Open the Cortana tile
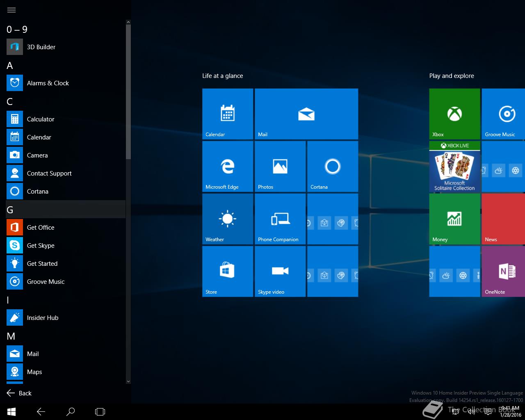 [x=333, y=167]
